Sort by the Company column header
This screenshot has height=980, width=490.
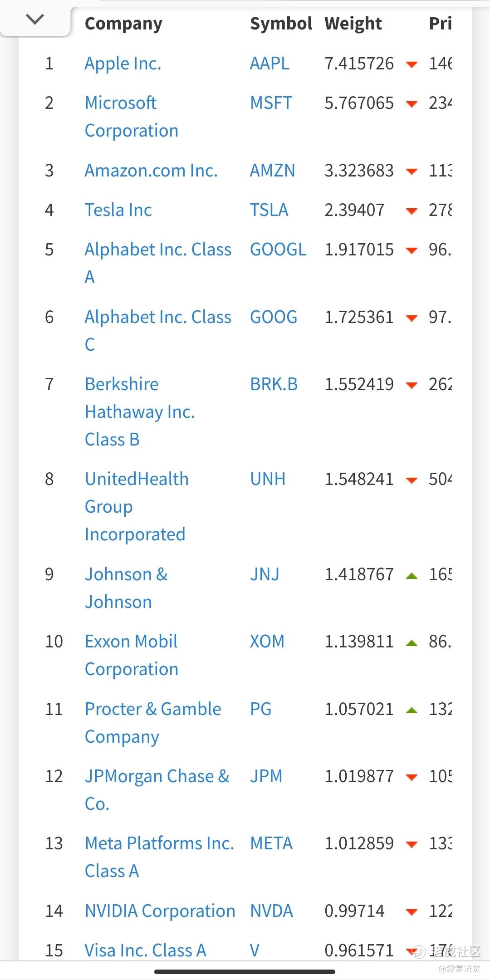coord(123,24)
